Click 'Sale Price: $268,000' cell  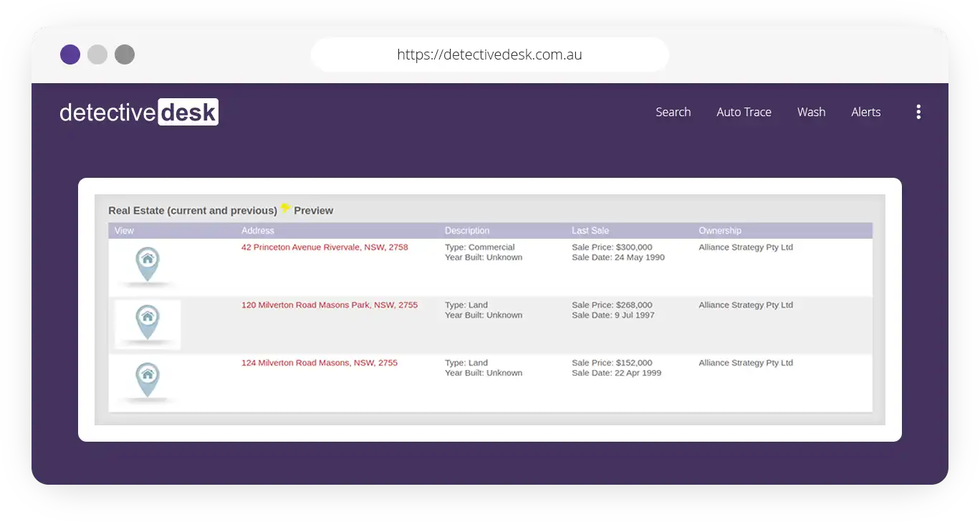(612, 305)
